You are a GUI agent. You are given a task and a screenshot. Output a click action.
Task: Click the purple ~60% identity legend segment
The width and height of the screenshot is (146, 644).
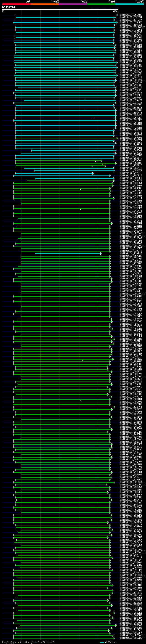[73, 4]
